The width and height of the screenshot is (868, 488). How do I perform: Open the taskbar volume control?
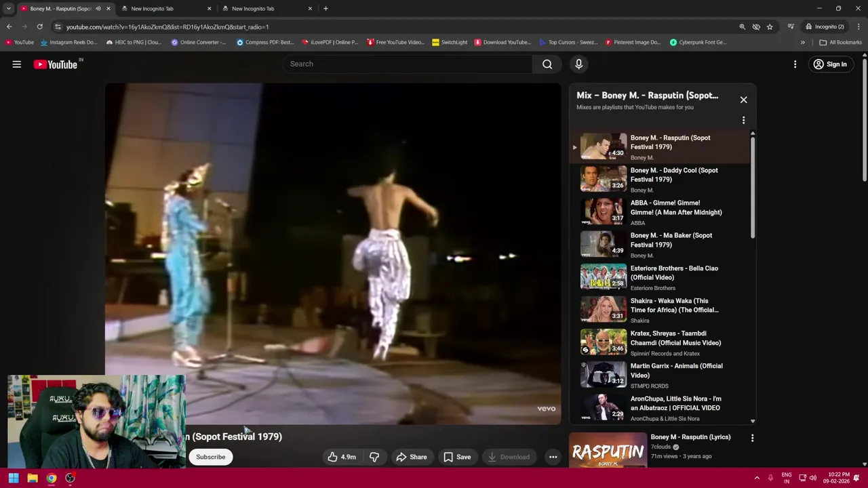[813, 478]
